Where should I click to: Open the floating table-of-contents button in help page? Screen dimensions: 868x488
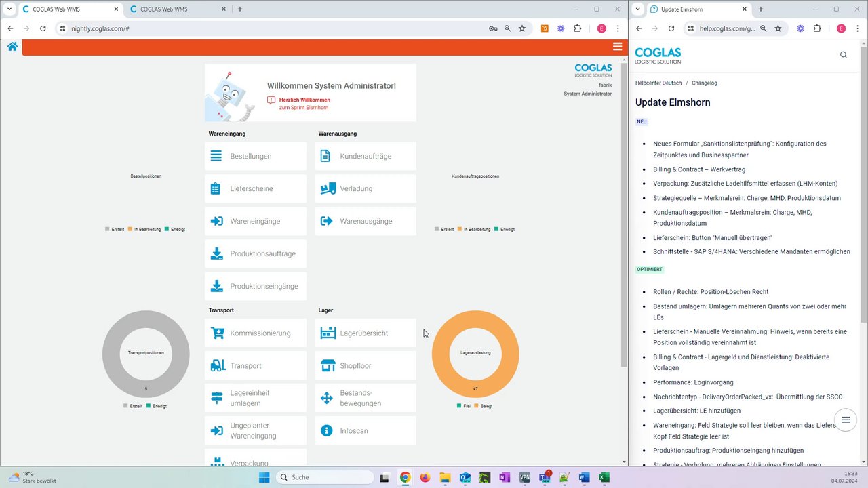[846, 420]
